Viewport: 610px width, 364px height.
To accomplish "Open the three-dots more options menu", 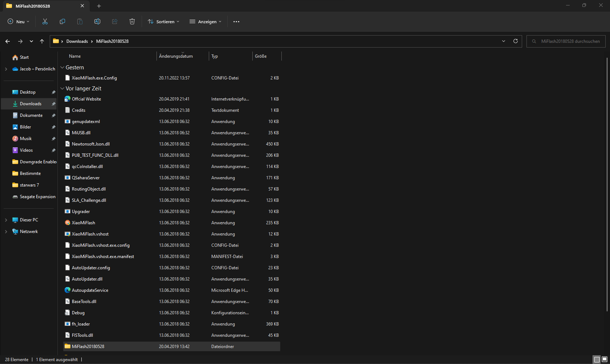I will pos(236,22).
